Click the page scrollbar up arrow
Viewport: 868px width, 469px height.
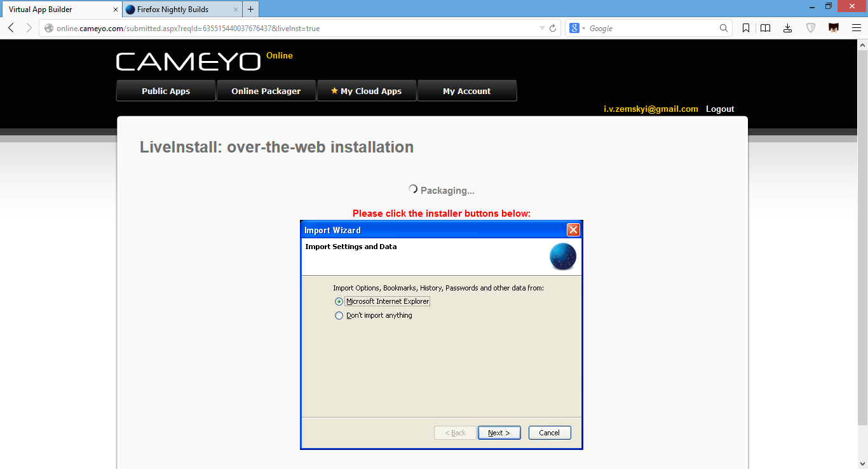[863, 45]
